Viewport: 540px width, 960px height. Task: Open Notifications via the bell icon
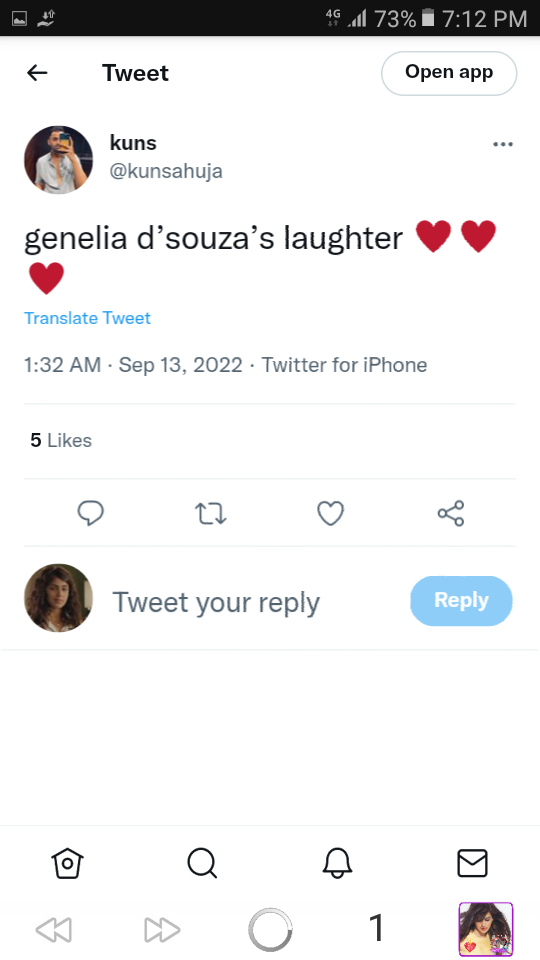pyautogui.click(x=337, y=864)
